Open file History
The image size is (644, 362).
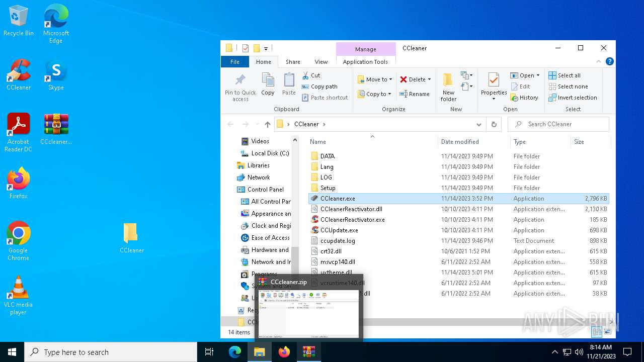[524, 98]
